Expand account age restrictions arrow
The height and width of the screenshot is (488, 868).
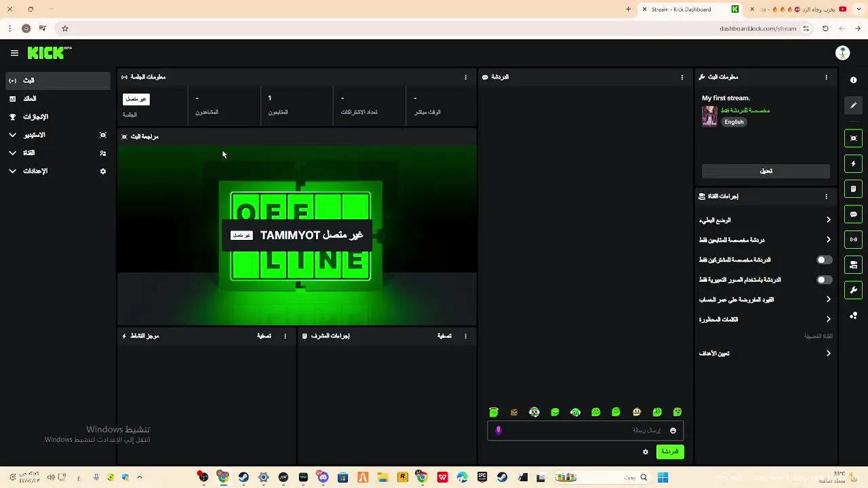click(828, 300)
